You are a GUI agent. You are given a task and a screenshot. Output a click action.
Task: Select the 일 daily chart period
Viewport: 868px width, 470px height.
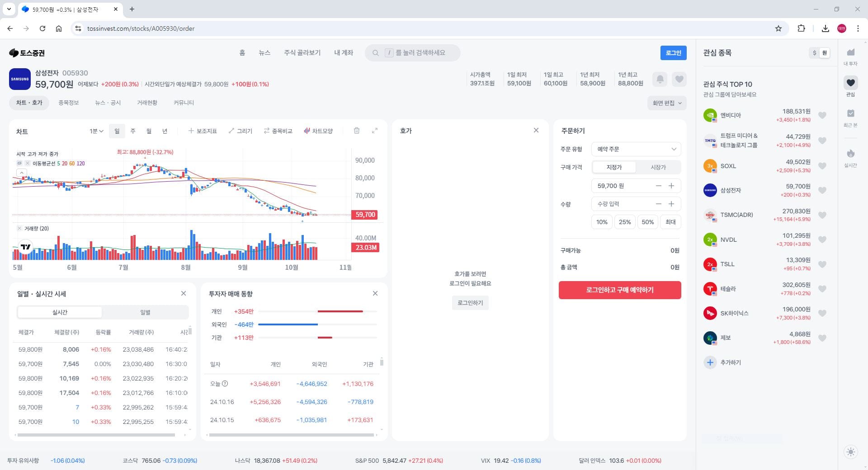(x=117, y=131)
